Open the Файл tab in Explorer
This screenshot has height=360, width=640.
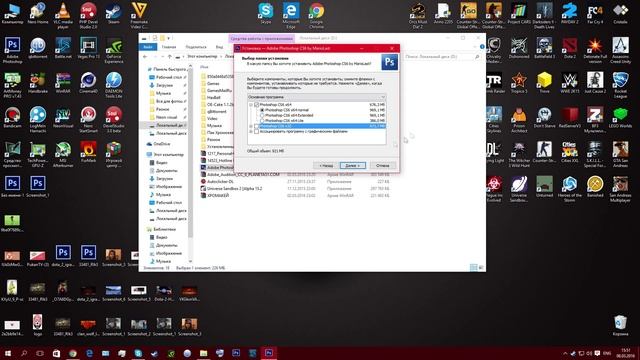click(x=148, y=47)
